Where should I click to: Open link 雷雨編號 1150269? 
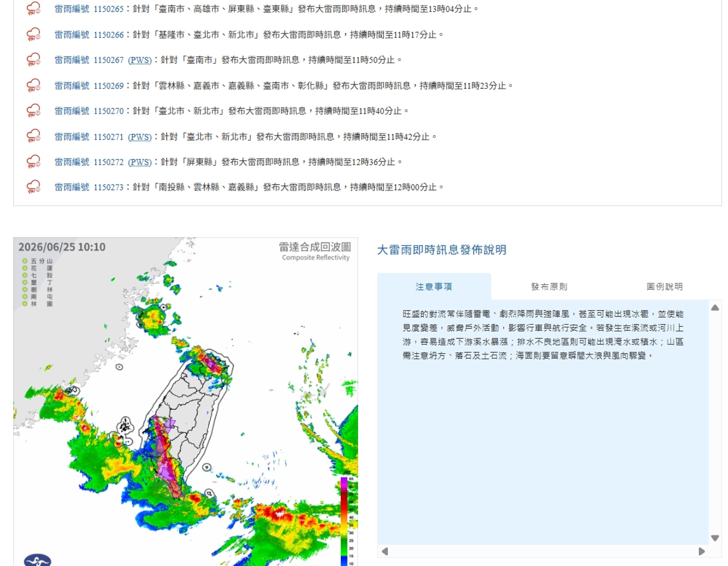click(x=89, y=86)
